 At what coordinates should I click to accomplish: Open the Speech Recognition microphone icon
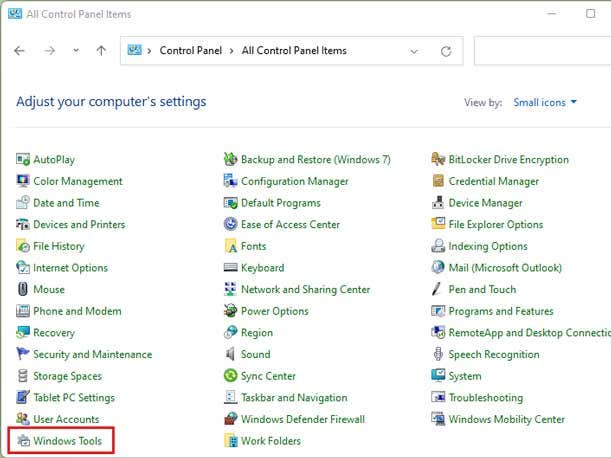click(439, 354)
